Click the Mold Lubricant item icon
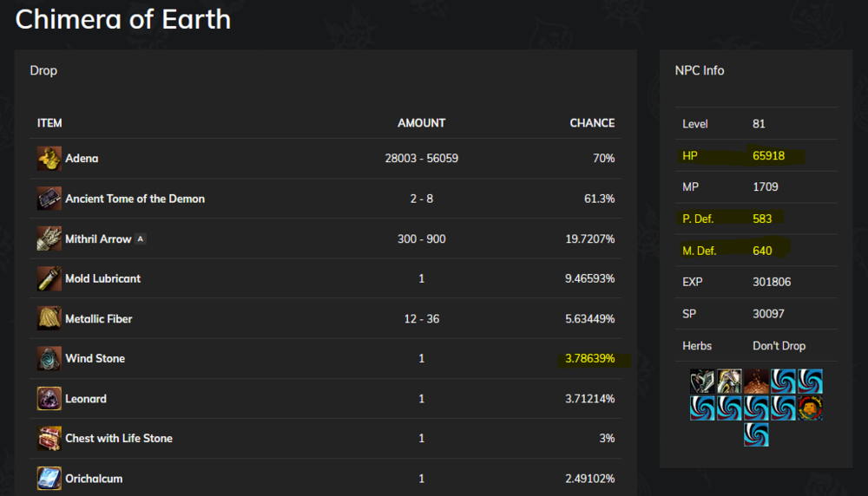 (49, 278)
